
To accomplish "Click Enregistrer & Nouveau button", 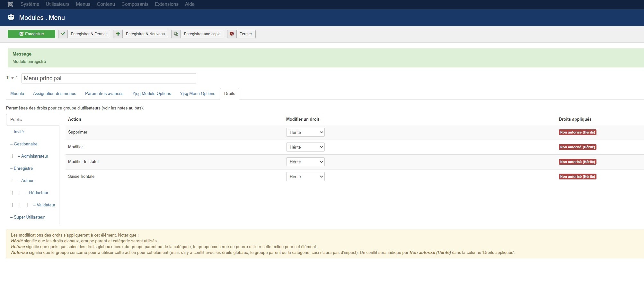I will point(141,34).
